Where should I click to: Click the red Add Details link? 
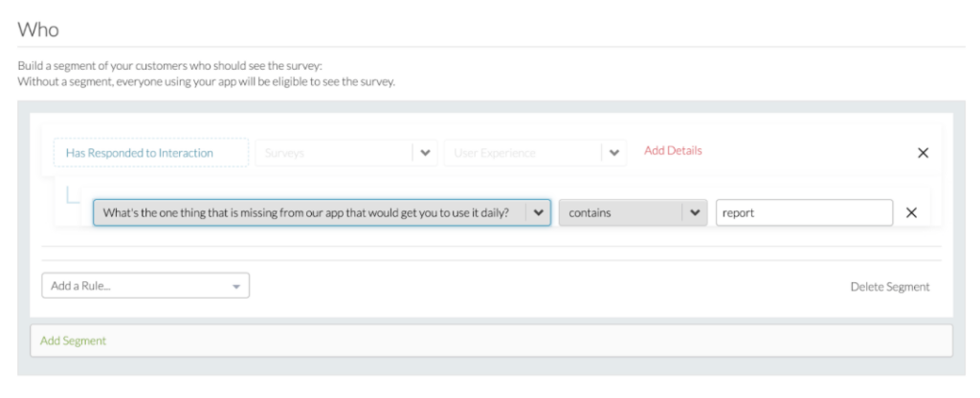pos(673,151)
